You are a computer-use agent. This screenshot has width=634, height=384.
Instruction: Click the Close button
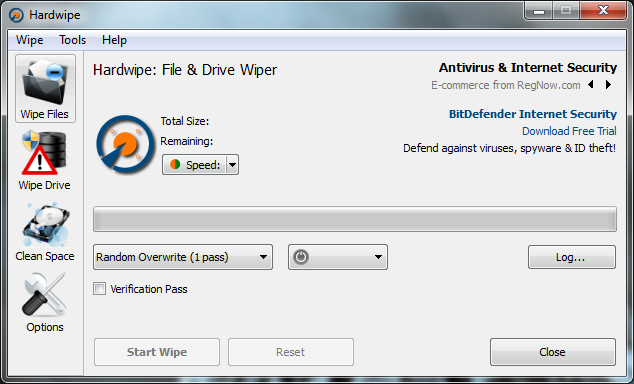point(553,352)
